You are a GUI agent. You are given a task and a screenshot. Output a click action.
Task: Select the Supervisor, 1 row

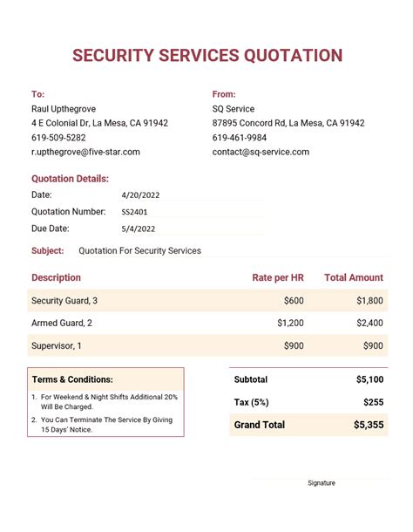[x=207, y=345]
